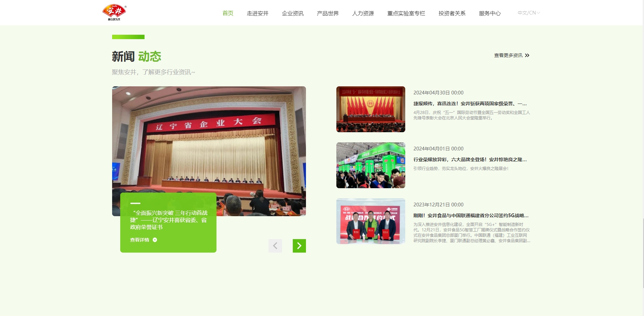Click the 辽宁省企业大会 carousel image

tap(209, 151)
